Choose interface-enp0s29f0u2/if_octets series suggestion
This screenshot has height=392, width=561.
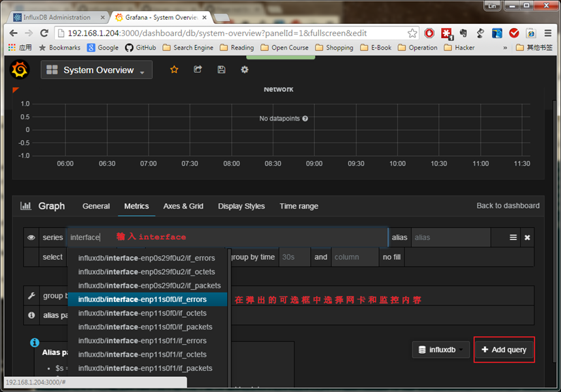[147, 272]
